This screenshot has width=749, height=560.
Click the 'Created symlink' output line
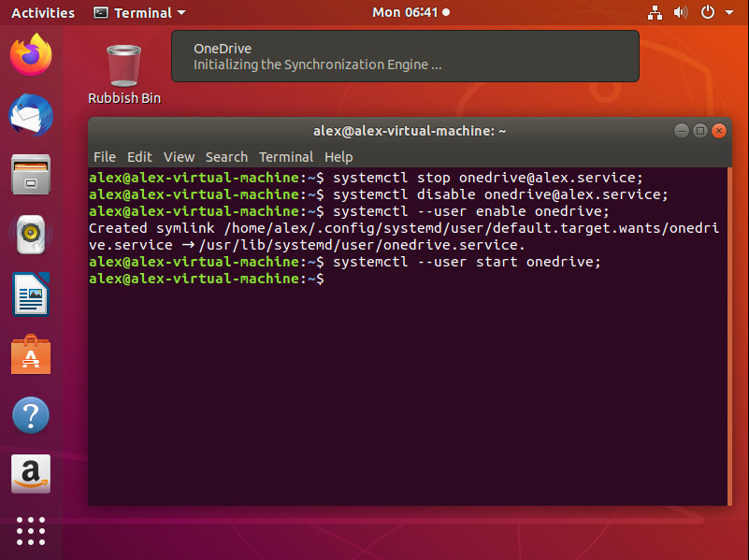tap(404, 237)
